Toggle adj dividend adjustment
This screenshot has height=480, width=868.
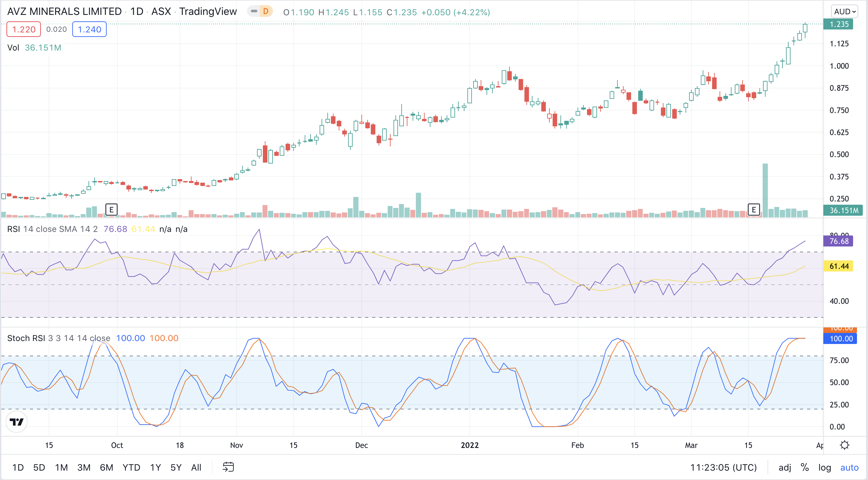point(784,467)
